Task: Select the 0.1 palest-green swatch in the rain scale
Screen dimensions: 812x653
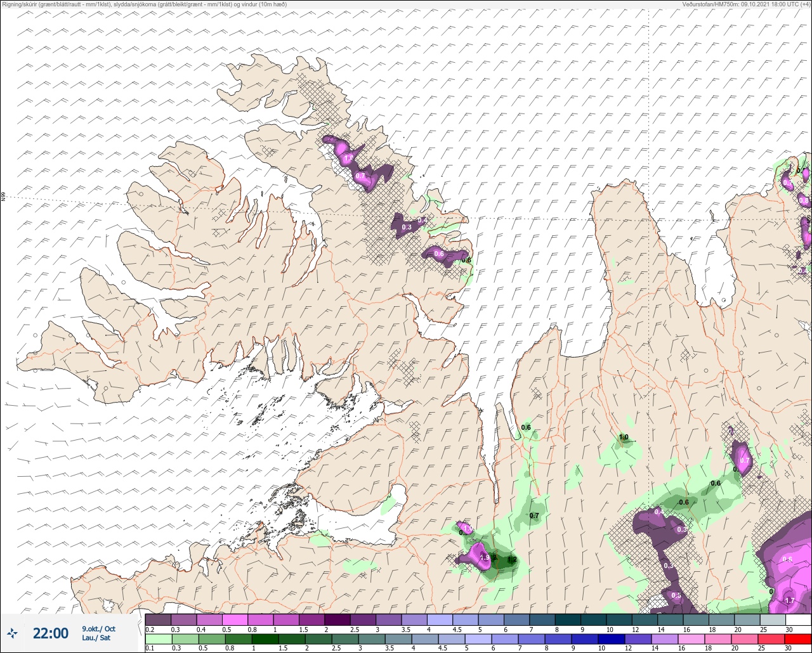Action: pos(159,639)
